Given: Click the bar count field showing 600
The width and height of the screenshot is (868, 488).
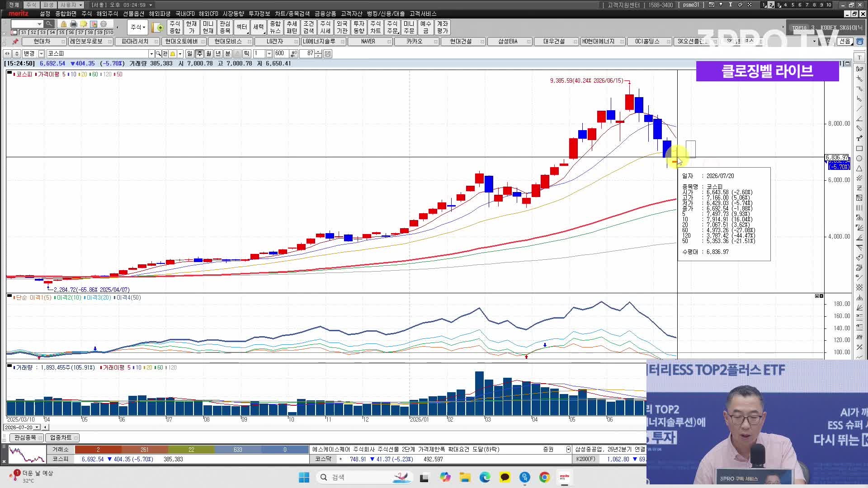Looking at the screenshot, I should click(x=281, y=53).
